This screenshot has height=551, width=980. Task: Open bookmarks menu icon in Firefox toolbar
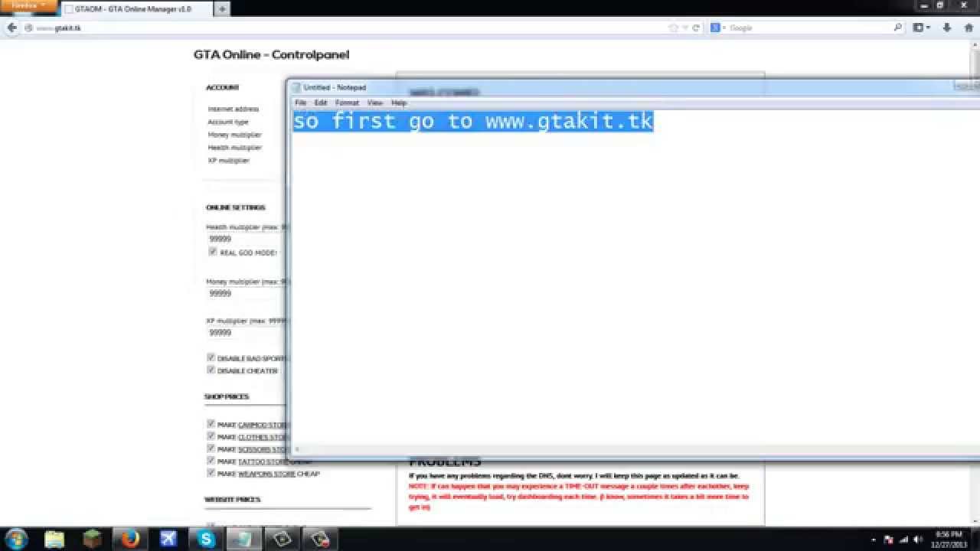coord(922,28)
